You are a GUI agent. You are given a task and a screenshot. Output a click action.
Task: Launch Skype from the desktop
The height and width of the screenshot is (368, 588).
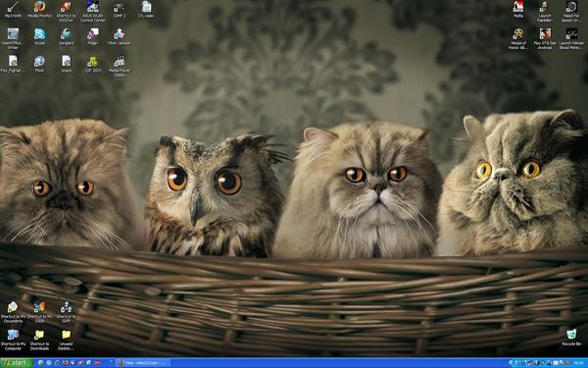(39, 36)
